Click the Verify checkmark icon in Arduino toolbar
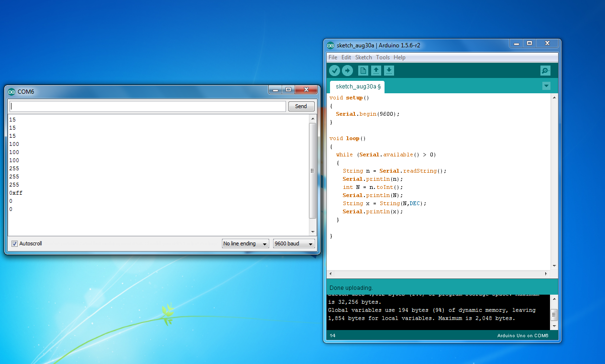The image size is (605, 364). (x=334, y=71)
